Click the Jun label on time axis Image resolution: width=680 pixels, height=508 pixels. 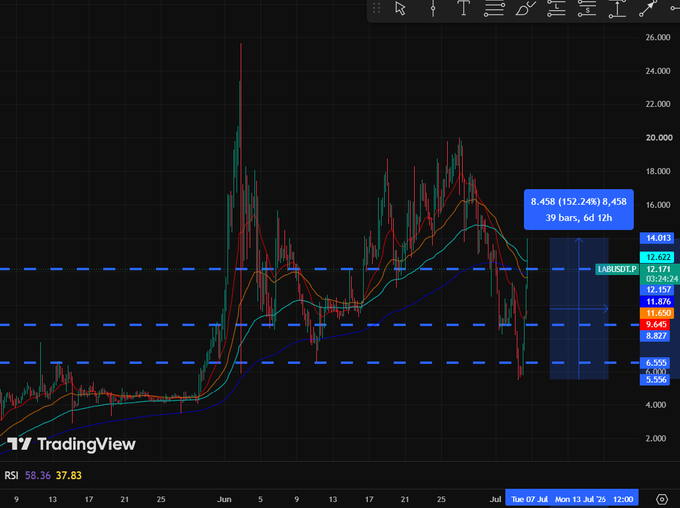pos(224,499)
